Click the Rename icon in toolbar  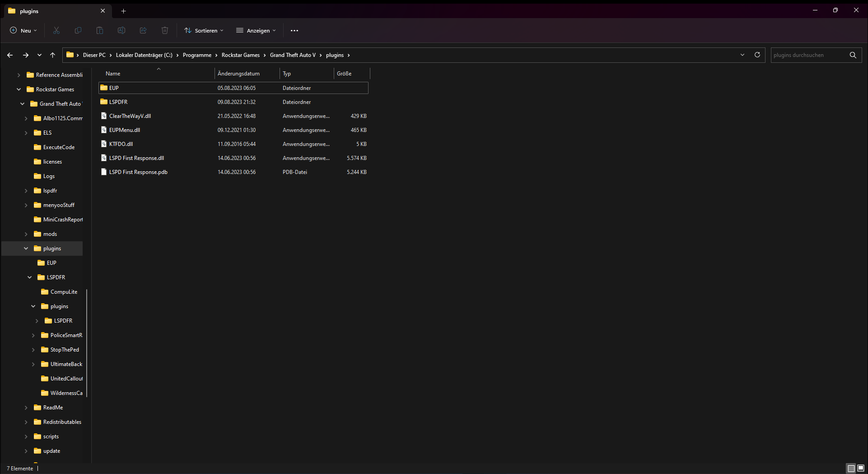[x=121, y=30]
